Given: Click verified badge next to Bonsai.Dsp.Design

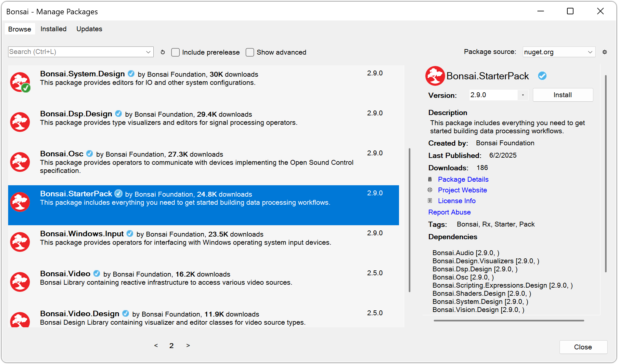Looking at the screenshot, I should click(119, 114).
